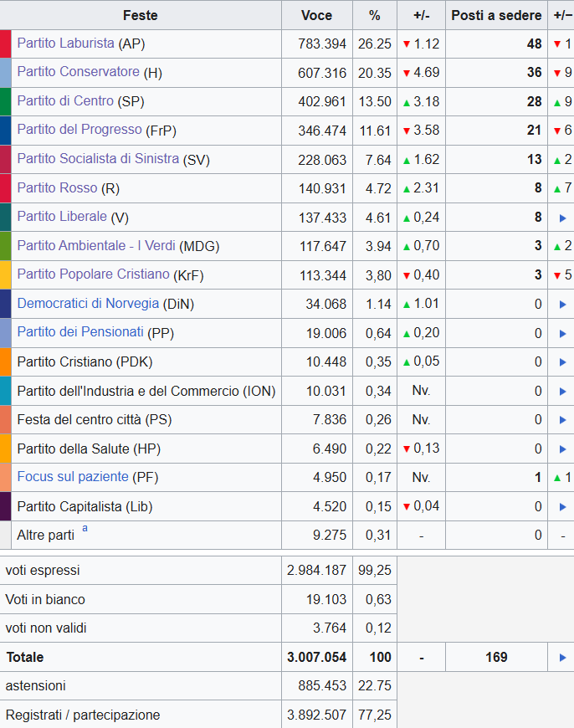This screenshot has width=574, height=728.
Task: Click the yellow Partito Popolare Cristiano color cell
Action: pos(6,274)
